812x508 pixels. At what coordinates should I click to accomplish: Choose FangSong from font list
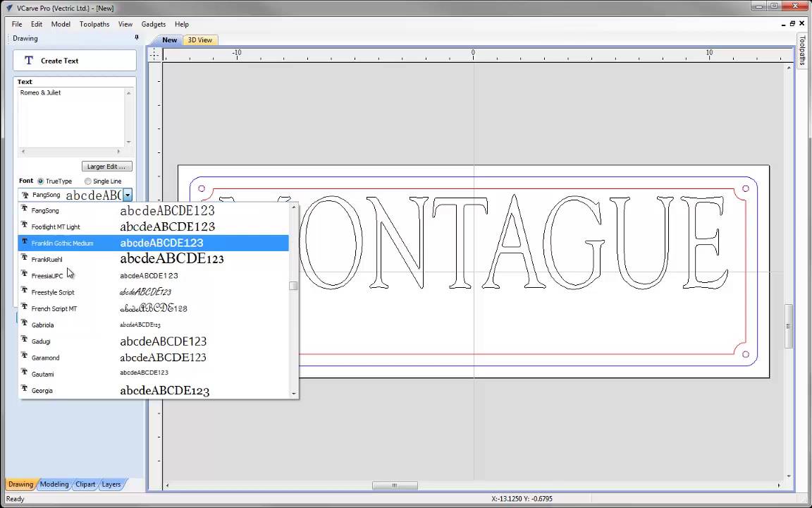153,210
